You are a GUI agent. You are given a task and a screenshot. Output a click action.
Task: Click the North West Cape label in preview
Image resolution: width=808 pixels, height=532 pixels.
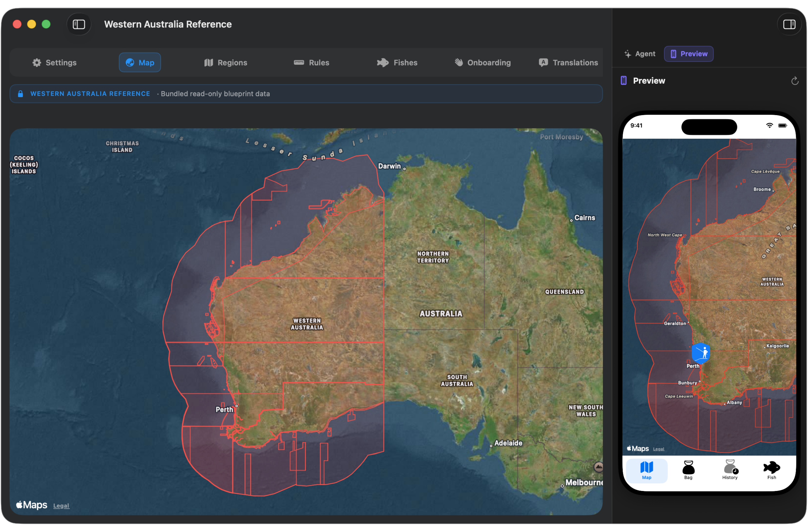(x=665, y=235)
